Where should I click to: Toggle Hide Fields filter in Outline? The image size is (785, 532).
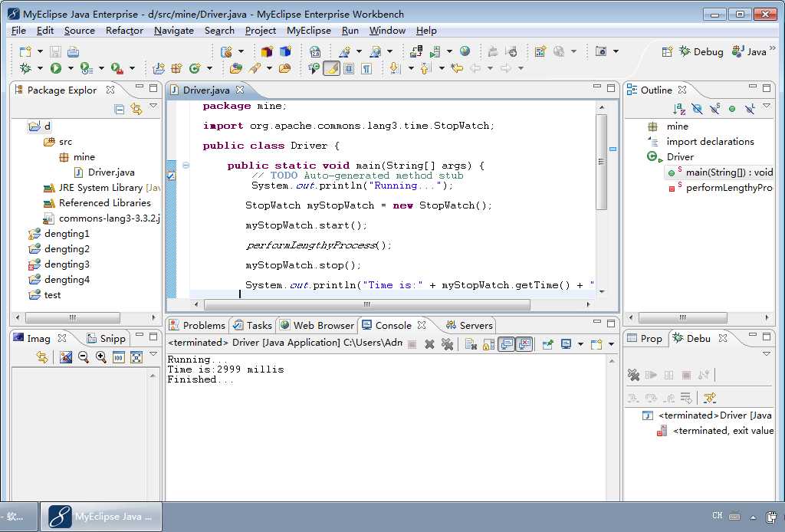tap(697, 110)
